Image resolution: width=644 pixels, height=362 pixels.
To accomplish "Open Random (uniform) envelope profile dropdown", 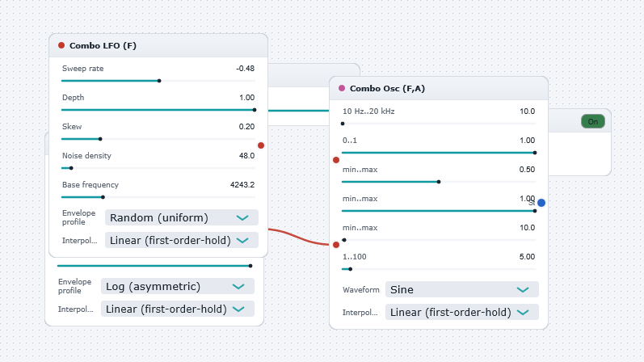I will [182, 217].
